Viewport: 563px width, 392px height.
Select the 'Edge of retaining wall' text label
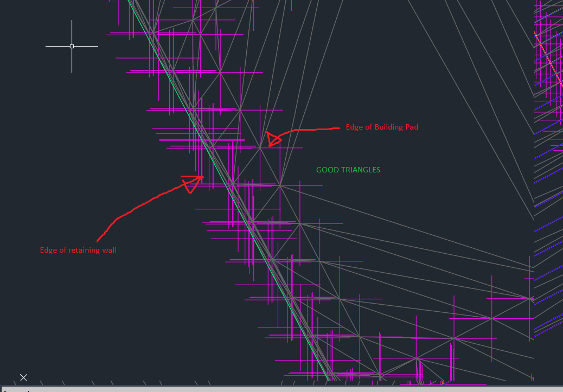[x=78, y=250]
